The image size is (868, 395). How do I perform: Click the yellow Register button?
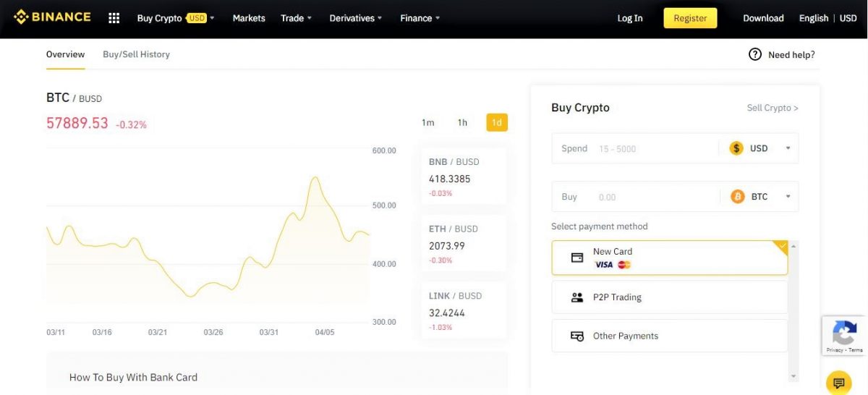coord(690,18)
